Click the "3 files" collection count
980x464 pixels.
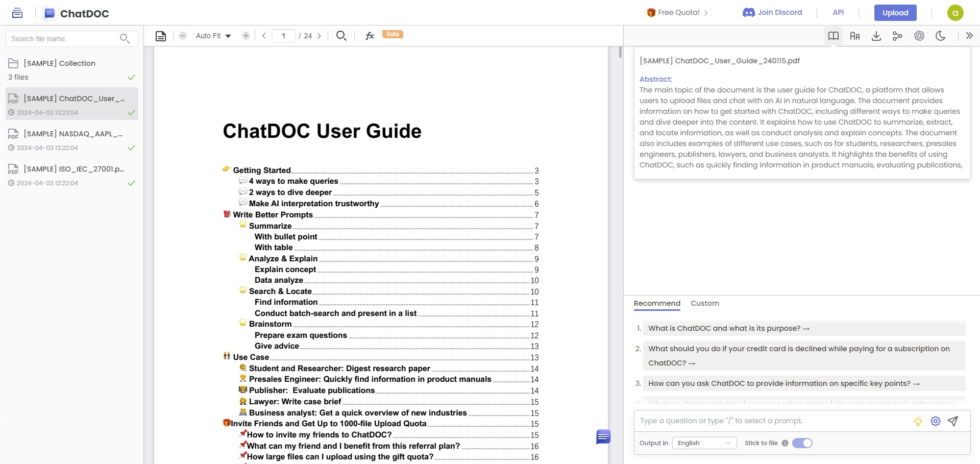(18, 77)
